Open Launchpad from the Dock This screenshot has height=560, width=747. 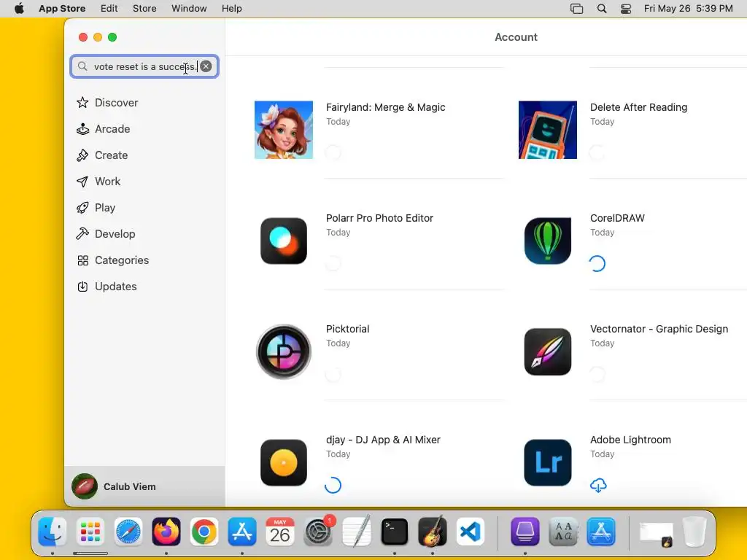[x=90, y=532]
